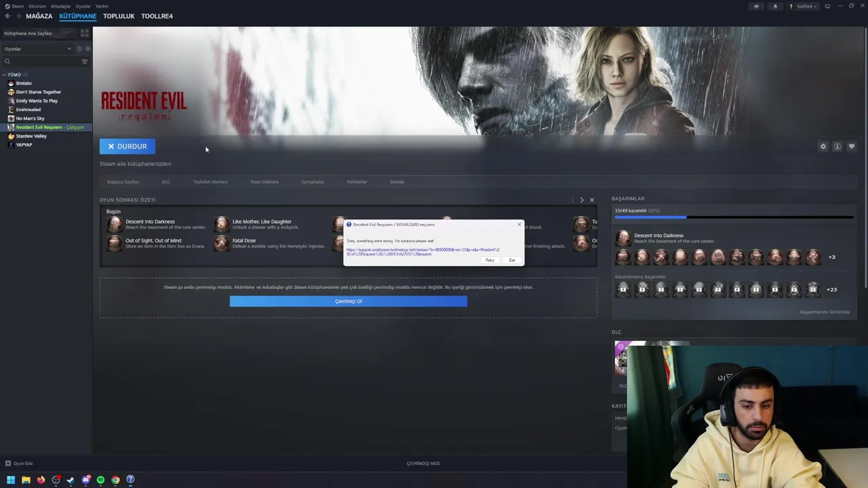This screenshot has width=868, height=488.
Task: Click Retry in error dialog
Action: point(490,260)
